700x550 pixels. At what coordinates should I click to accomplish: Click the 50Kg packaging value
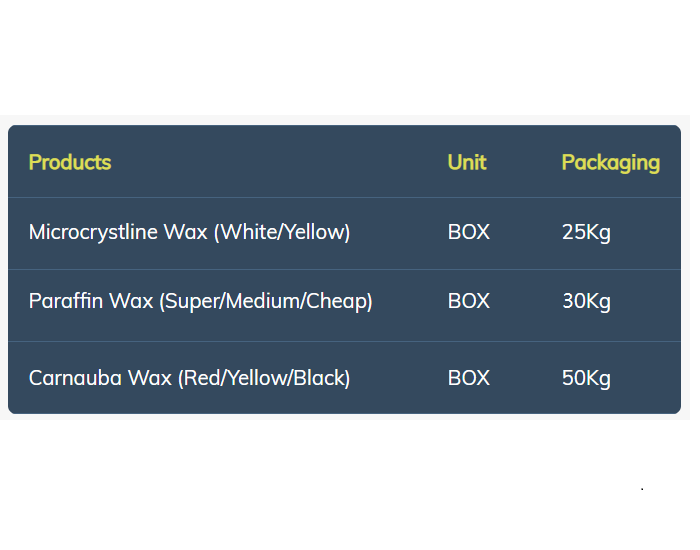tap(586, 379)
